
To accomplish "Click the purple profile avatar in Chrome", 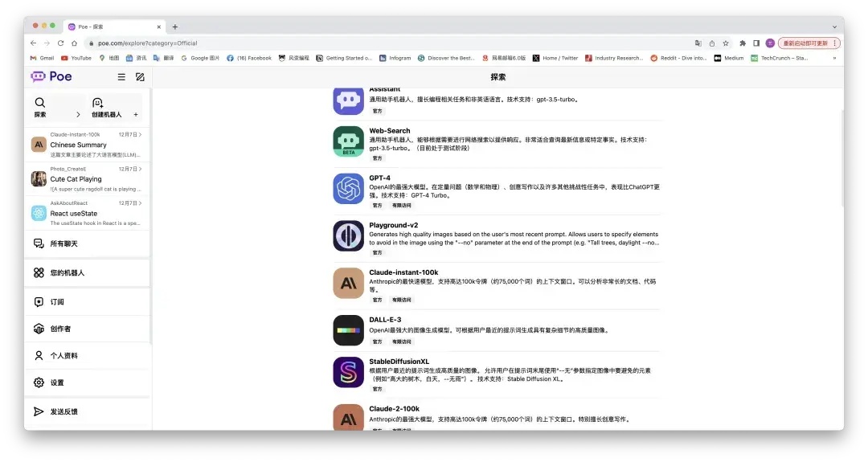I will click(x=770, y=43).
